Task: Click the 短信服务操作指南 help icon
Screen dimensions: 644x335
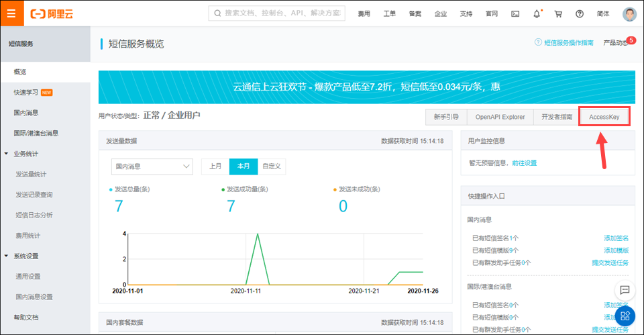Action: tap(538, 42)
